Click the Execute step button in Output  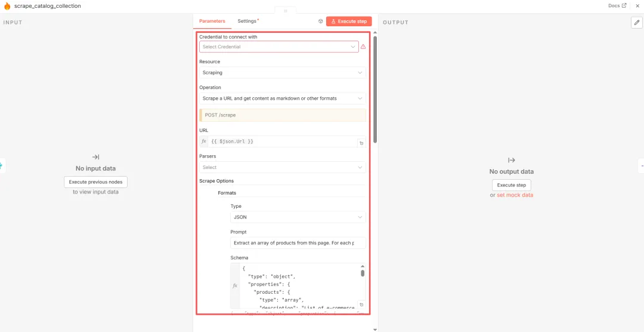(x=512, y=185)
